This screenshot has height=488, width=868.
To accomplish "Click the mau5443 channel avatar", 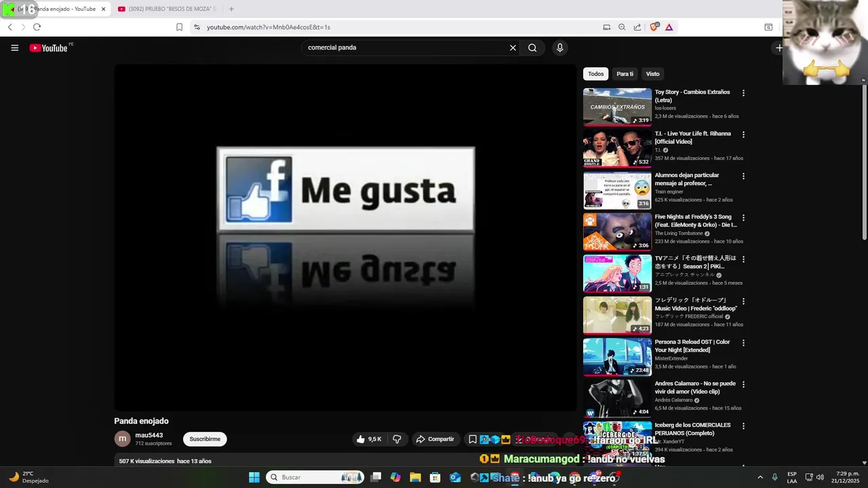I will [122, 439].
